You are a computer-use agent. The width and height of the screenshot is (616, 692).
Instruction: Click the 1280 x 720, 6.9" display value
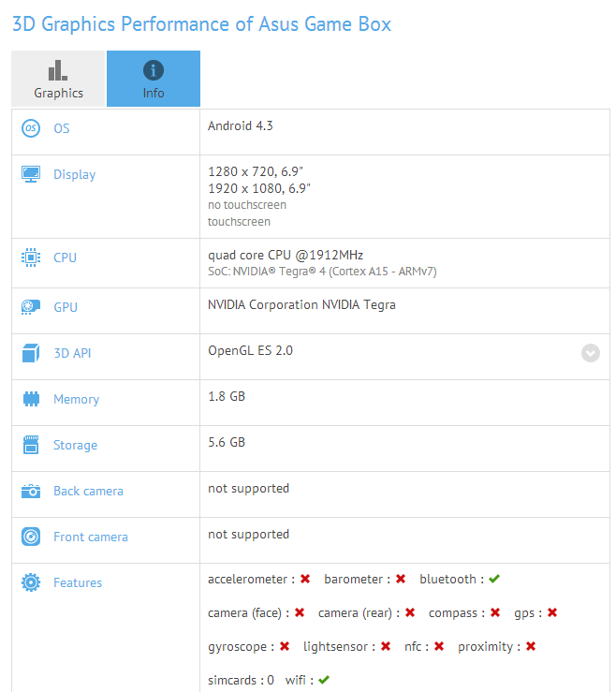click(256, 171)
